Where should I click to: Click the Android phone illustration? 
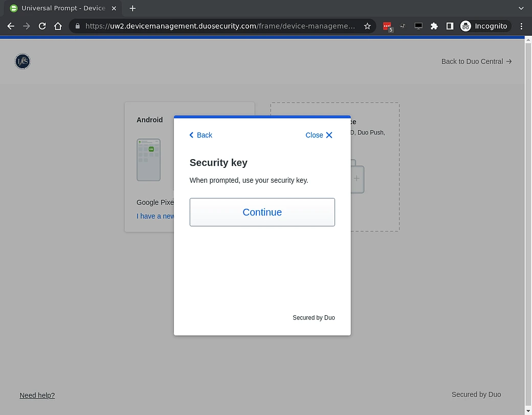tap(149, 160)
